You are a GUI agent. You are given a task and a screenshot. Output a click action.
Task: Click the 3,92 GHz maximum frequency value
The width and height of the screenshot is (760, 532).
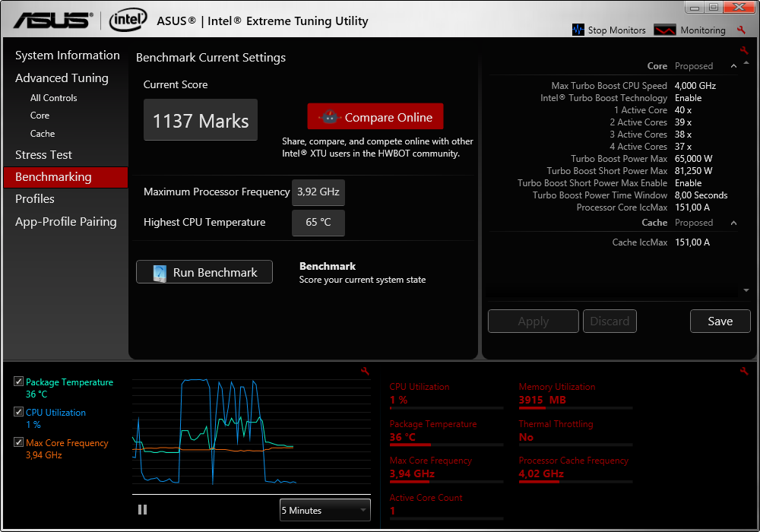318,192
